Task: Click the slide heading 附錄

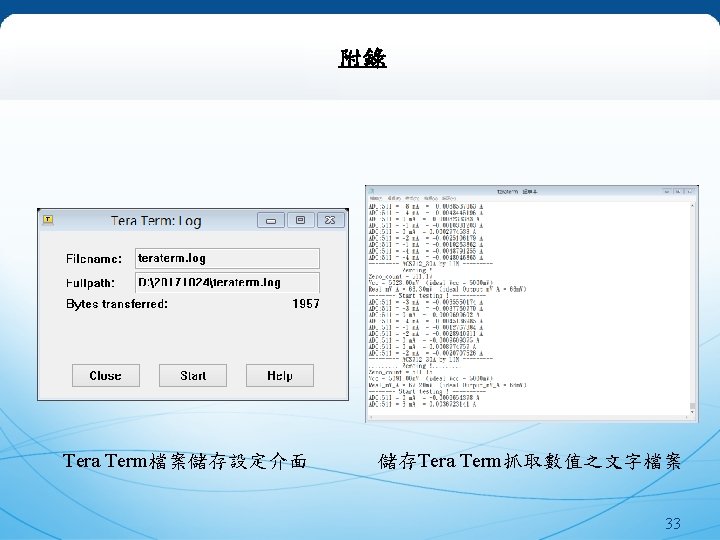Action: 362,59
